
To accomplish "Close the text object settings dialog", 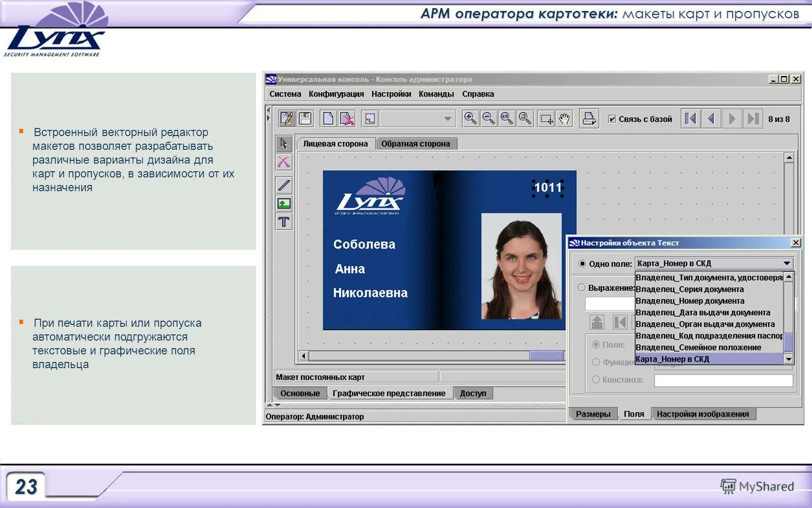I will 795,243.
